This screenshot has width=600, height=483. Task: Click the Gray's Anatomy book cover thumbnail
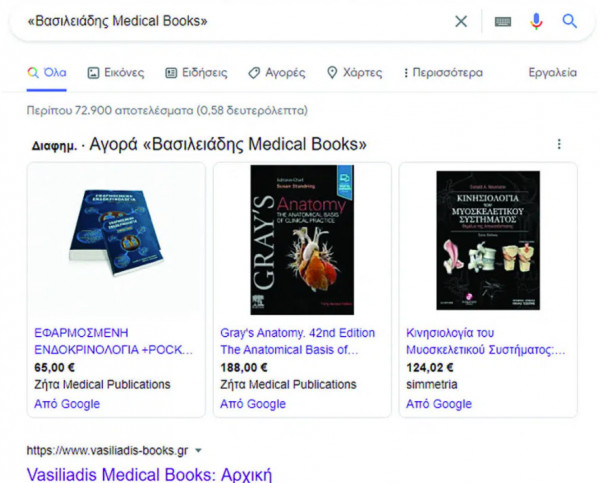(x=301, y=240)
